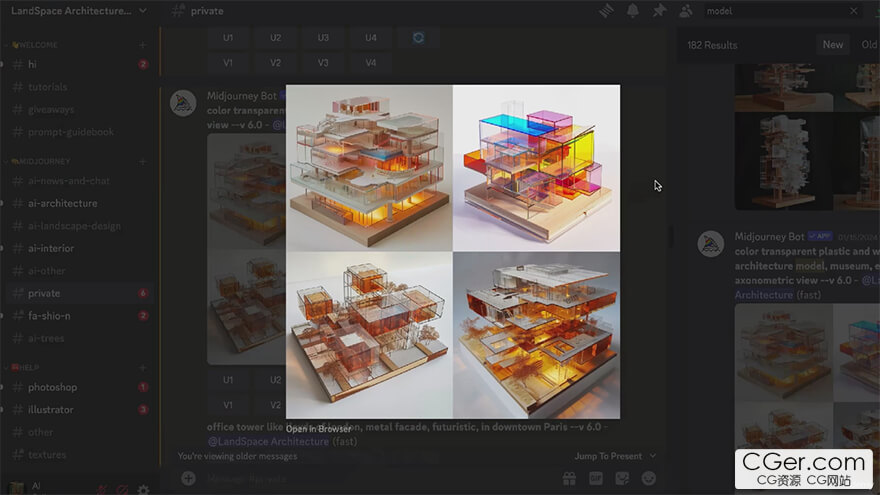The height and width of the screenshot is (495, 880).
Task: Click the U1 button below the image grid
Action: [228, 380]
